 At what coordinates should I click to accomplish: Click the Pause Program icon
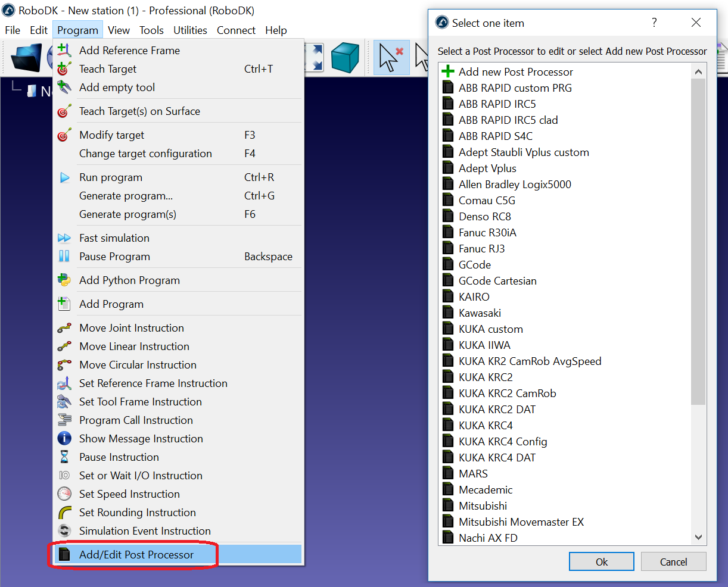coord(64,256)
